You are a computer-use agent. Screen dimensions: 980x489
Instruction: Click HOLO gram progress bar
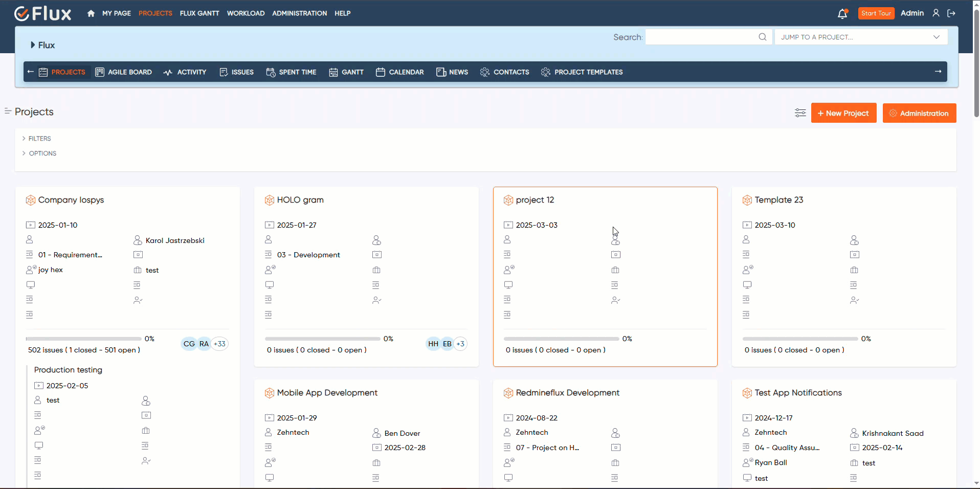tap(323, 339)
